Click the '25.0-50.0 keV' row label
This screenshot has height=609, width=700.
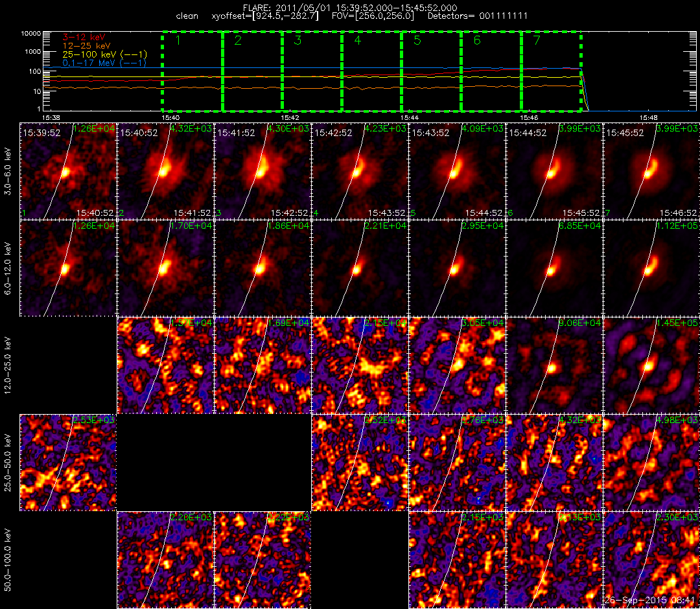coord(8,463)
